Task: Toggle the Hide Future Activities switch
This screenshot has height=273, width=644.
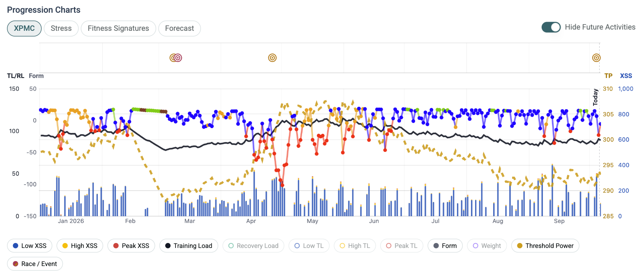Action: tap(551, 27)
